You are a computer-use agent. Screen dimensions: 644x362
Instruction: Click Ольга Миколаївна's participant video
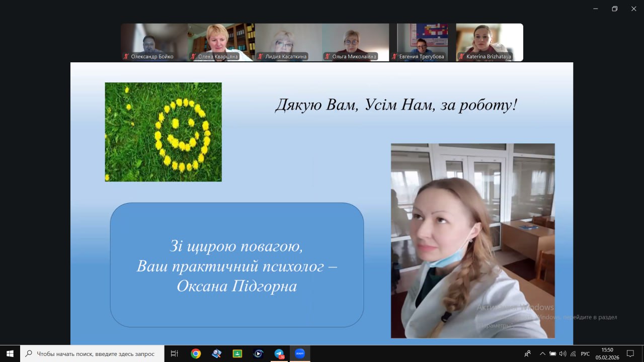(x=355, y=42)
